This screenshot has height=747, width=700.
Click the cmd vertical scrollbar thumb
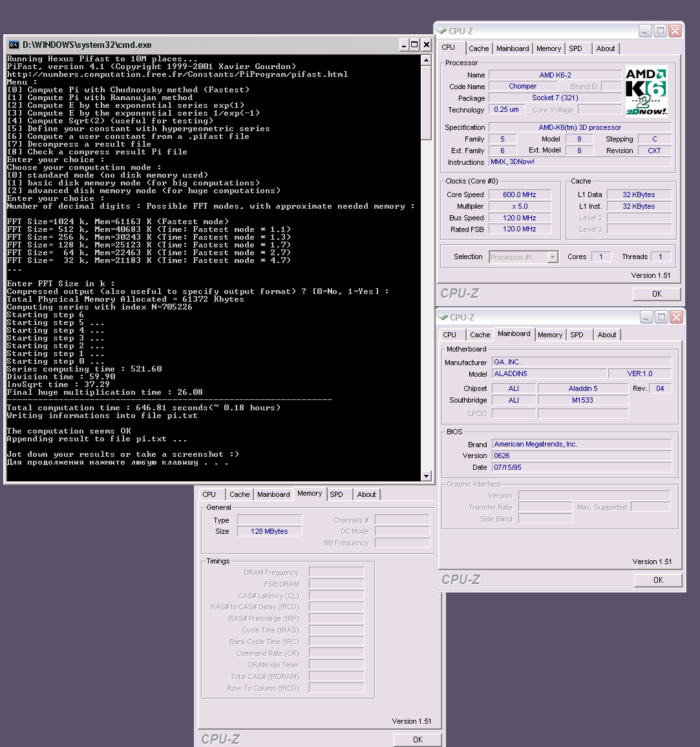coord(427,103)
